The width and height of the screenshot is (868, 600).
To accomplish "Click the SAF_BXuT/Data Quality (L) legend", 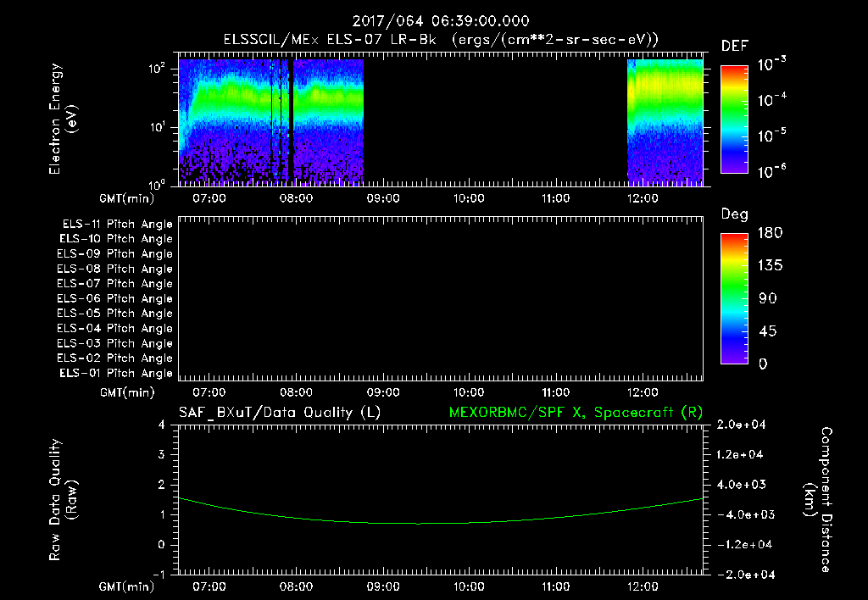I will coord(280,413).
